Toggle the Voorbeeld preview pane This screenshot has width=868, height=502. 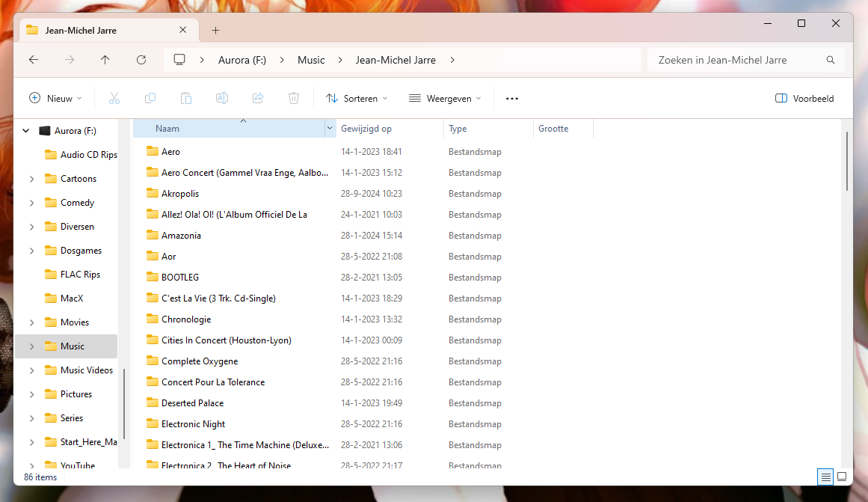click(x=804, y=98)
